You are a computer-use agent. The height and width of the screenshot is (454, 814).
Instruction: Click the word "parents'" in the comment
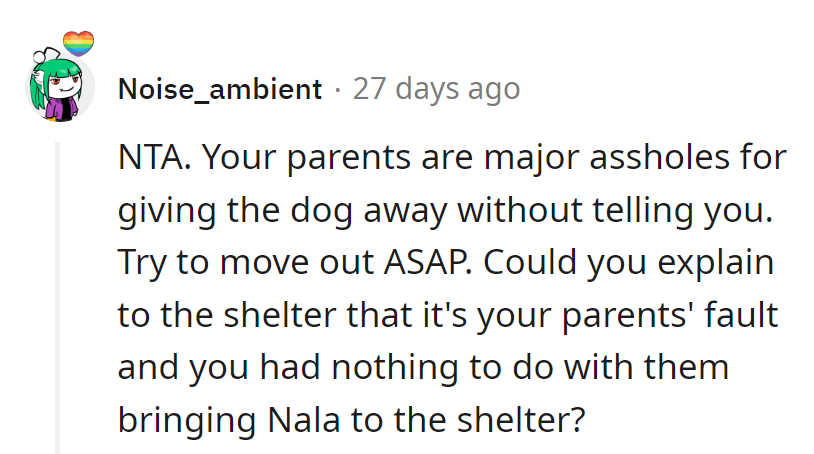623,315
